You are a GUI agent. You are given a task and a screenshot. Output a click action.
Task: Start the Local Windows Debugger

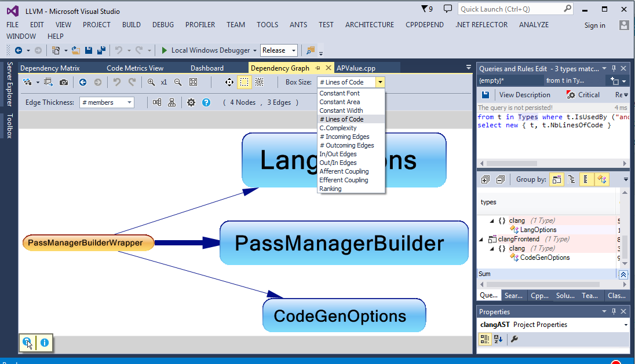click(206, 50)
